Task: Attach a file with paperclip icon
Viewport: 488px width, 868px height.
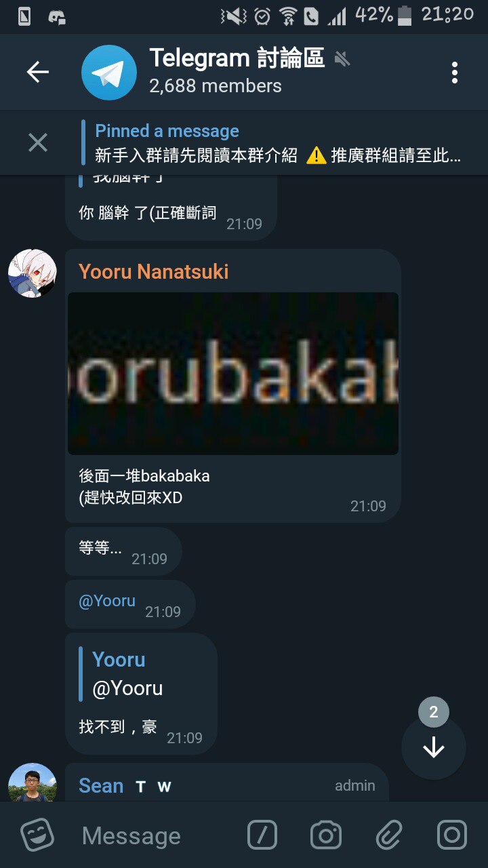Action: tap(389, 835)
